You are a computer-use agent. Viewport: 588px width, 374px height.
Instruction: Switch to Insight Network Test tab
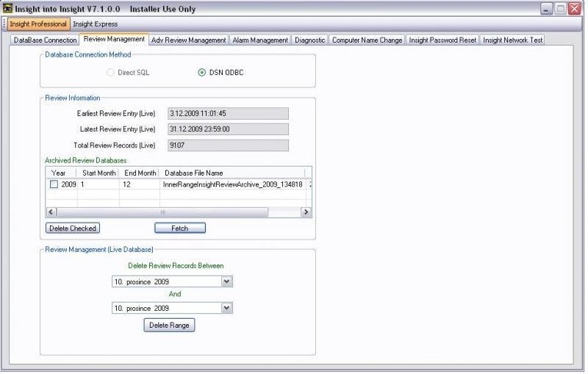pyautogui.click(x=512, y=40)
